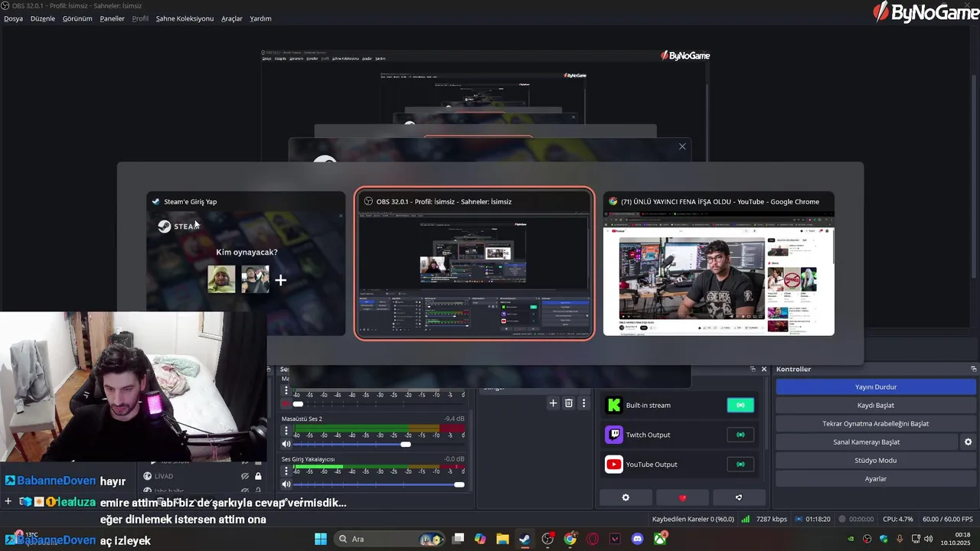
Task: Open multistream settings gear below outputs
Action: [626, 497]
